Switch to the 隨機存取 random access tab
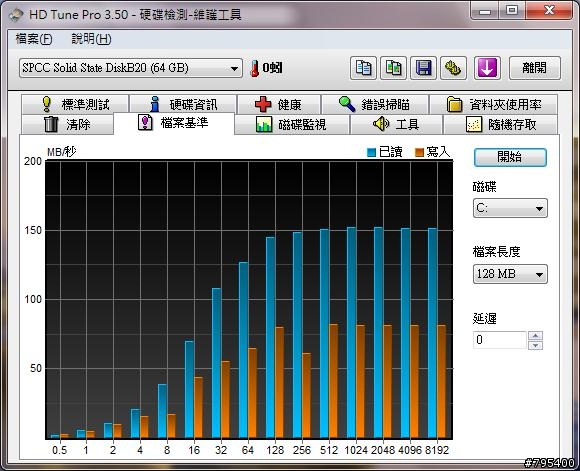Viewport: 580px width, 471px height. (x=500, y=124)
